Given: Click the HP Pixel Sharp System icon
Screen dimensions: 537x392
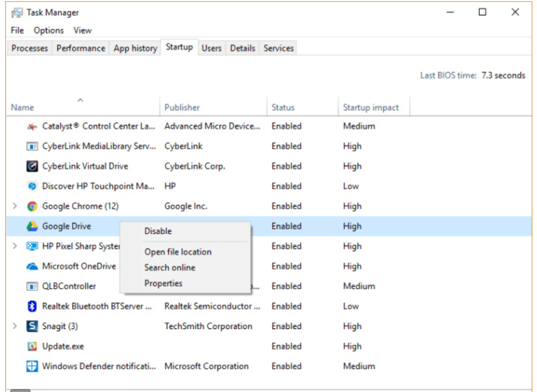Looking at the screenshot, I should (32, 246).
